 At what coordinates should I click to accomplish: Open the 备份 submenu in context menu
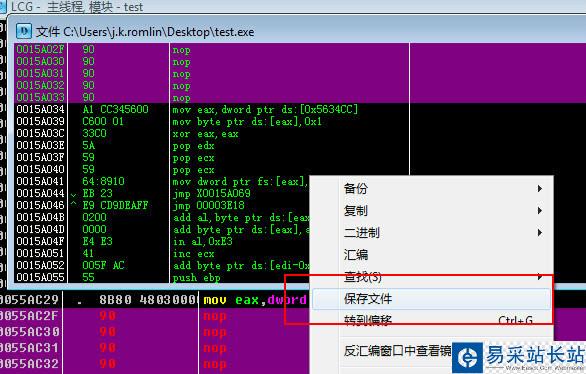click(432, 188)
